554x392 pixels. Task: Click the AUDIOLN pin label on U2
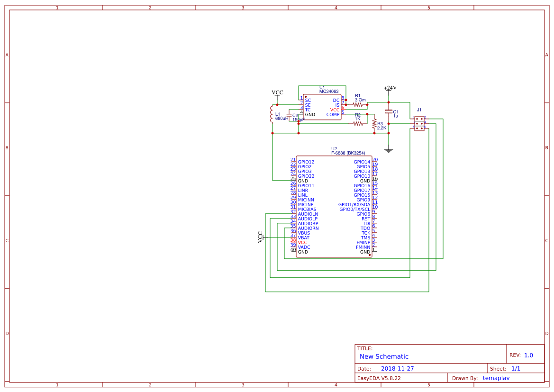point(308,214)
